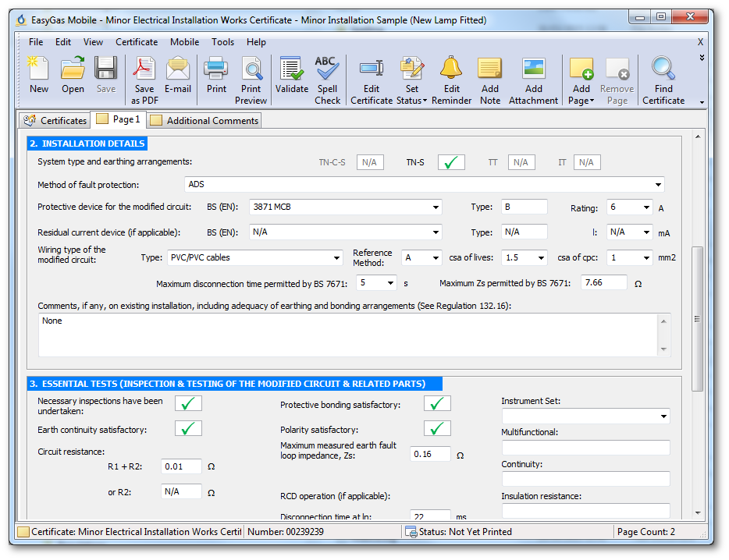The image size is (729, 560).
Task: Open the File menu
Action: (x=36, y=42)
